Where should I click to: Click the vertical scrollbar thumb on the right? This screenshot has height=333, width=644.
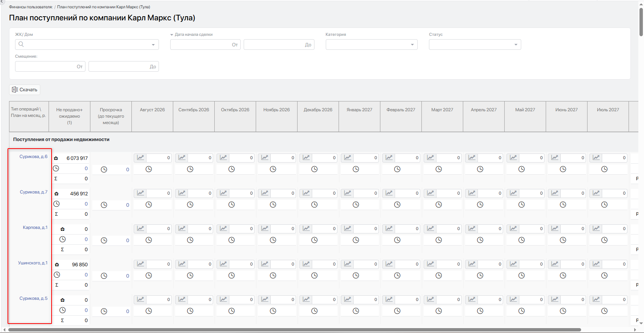[641, 22]
